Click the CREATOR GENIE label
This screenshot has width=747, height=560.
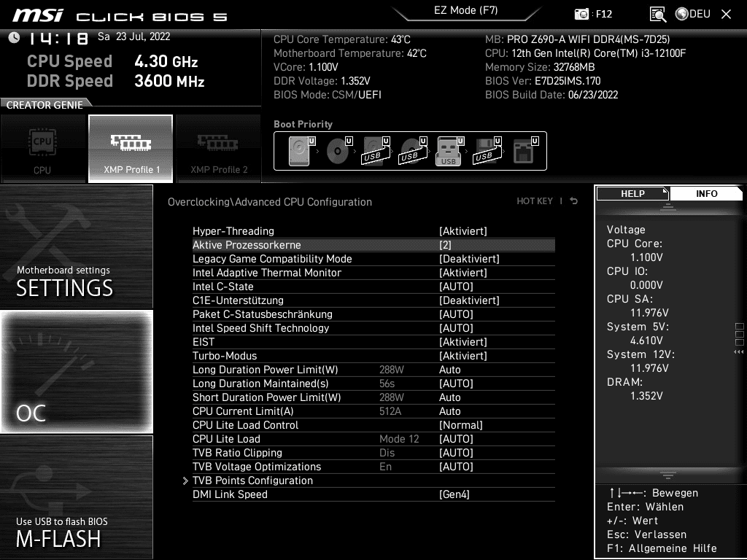44,105
